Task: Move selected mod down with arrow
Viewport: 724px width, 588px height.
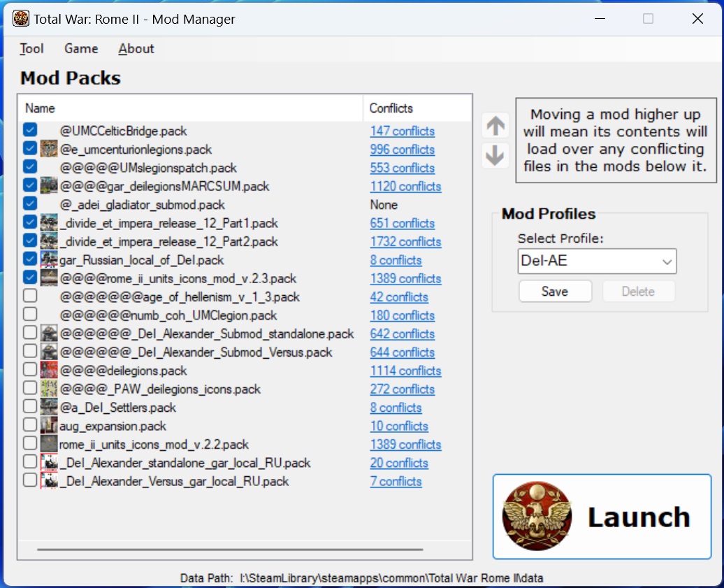Action: coord(495,156)
